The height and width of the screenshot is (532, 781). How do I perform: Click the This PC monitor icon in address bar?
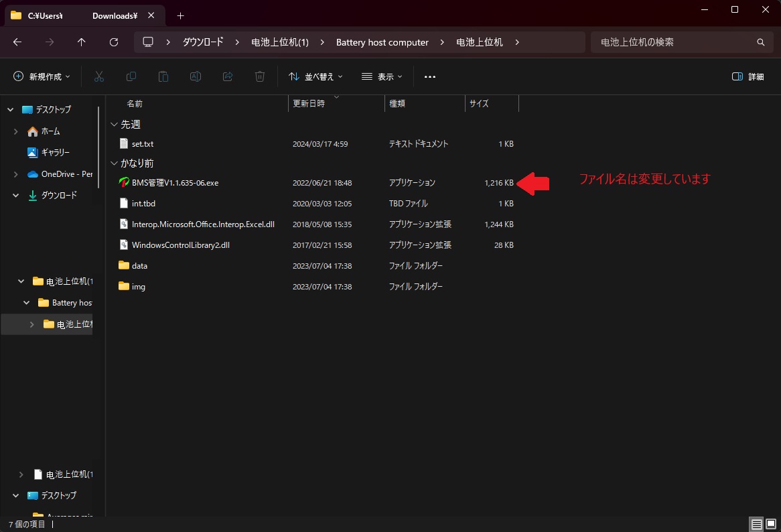click(x=148, y=42)
